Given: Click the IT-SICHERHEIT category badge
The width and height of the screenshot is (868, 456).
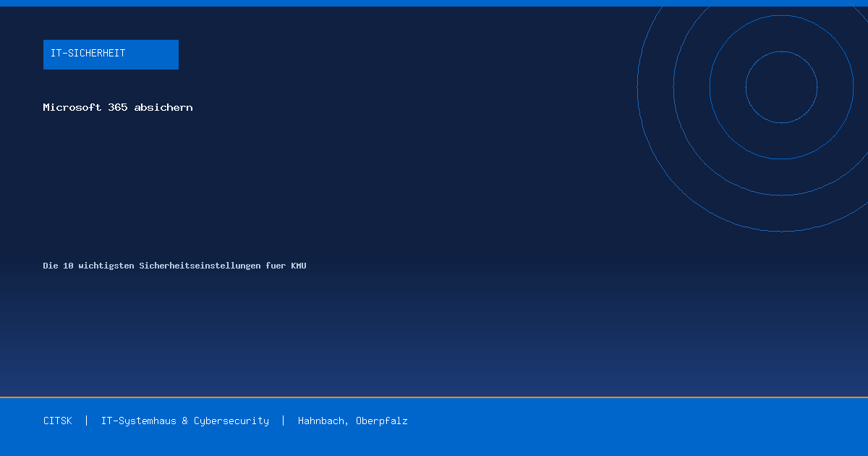Looking at the screenshot, I should point(111,54).
